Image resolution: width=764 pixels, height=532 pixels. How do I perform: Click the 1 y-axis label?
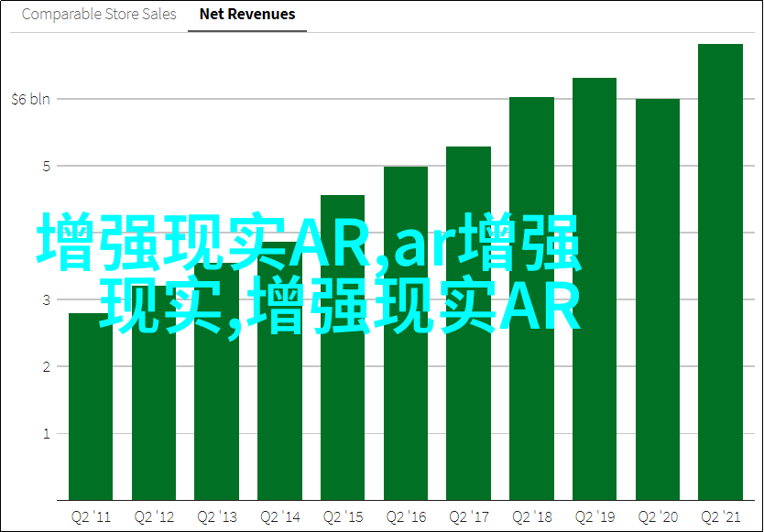[47, 434]
